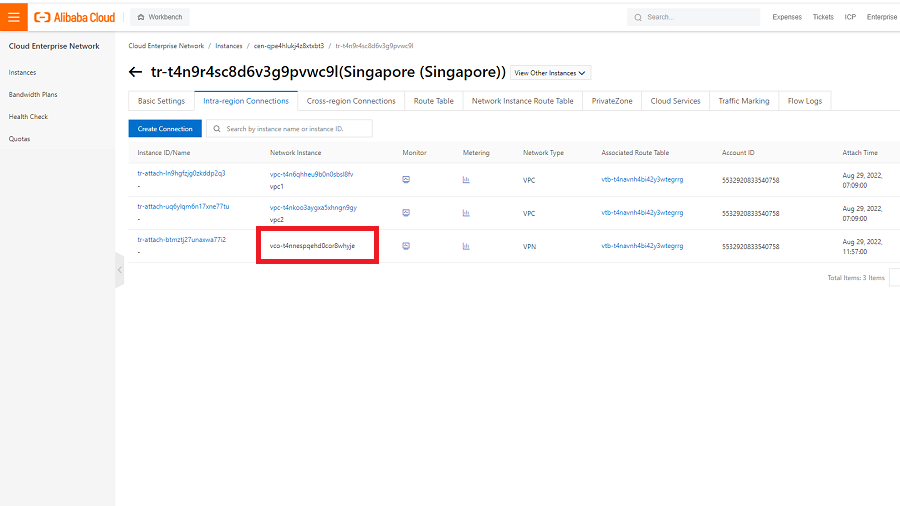The width and height of the screenshot is (900, 506).
Task: Open monitor icon for VPN row
Action: pos(406,245)
